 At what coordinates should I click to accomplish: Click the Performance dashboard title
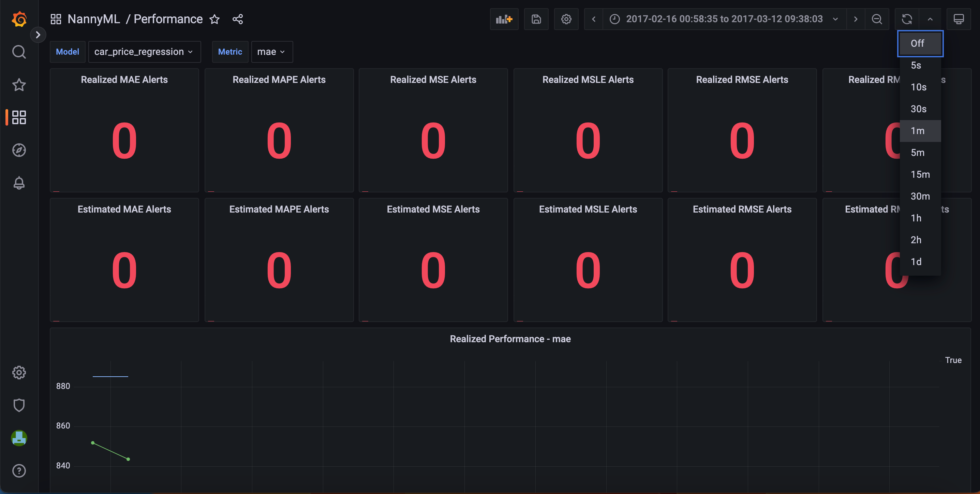point(168,19)
